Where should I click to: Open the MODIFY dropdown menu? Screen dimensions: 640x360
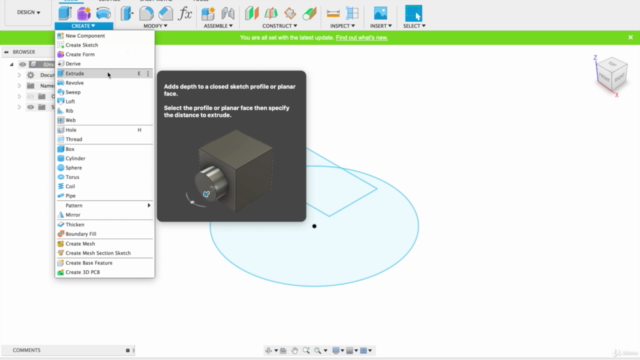click(155, 26)
